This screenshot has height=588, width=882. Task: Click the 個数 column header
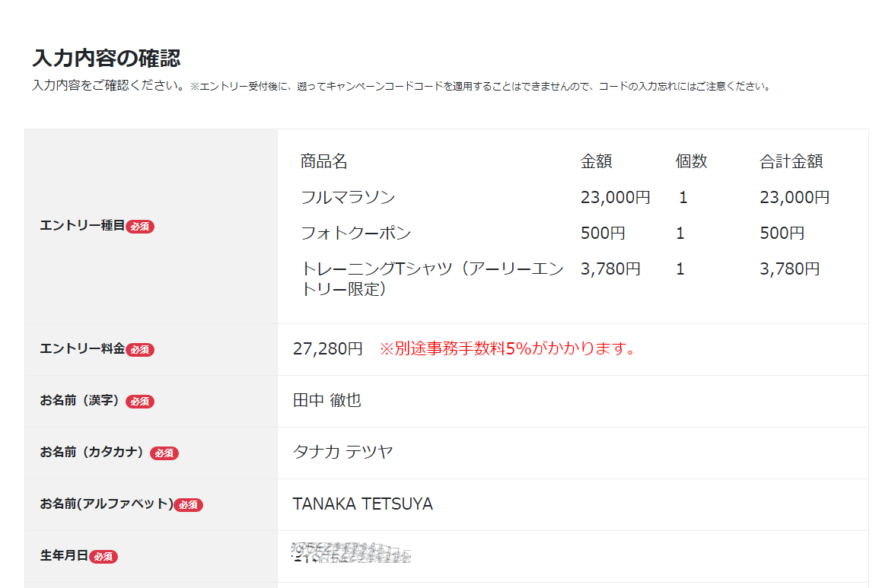691,162
